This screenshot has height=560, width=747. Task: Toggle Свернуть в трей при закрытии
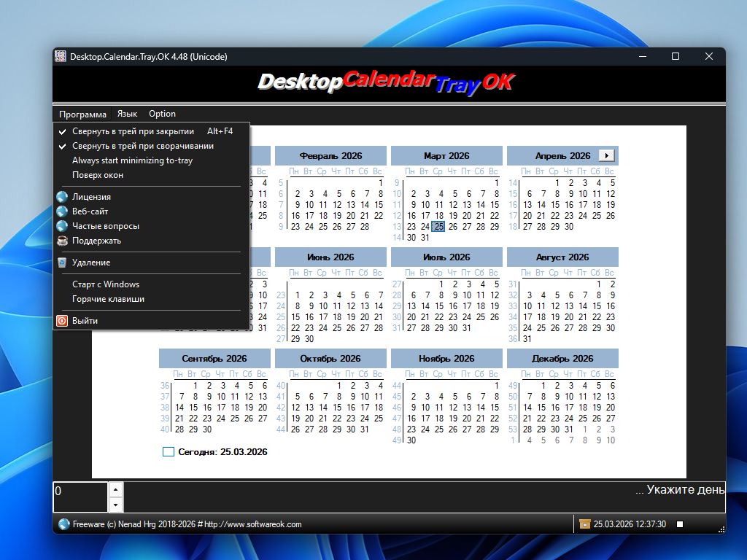(133, 131)
